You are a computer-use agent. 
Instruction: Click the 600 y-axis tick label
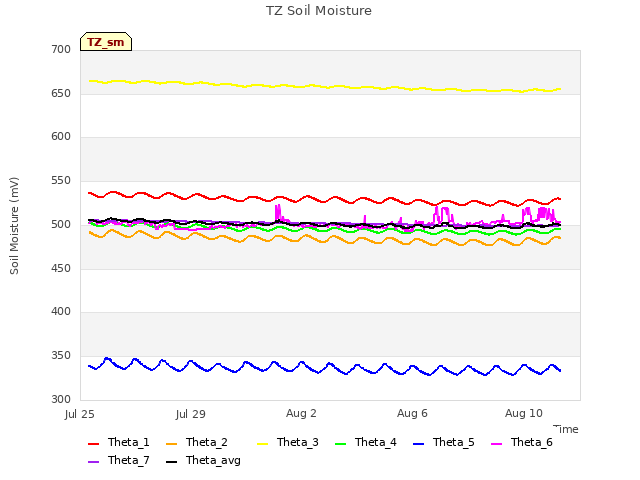click(x=61, y=137)
